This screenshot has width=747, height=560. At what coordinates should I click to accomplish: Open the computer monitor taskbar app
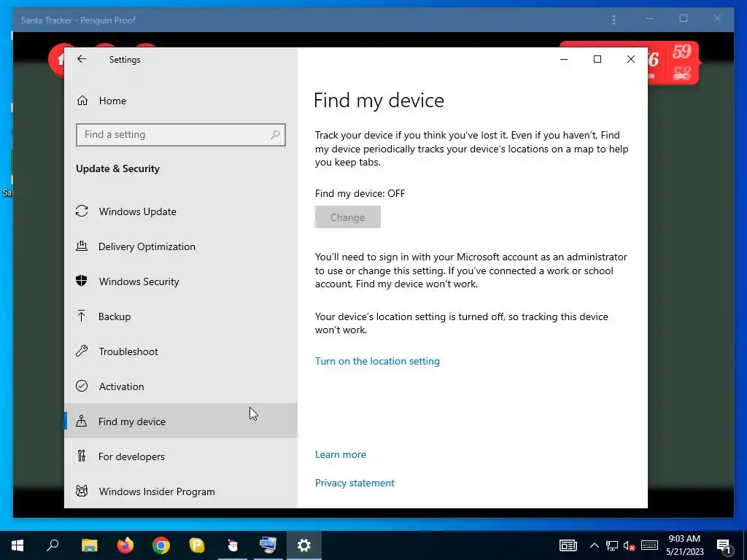268,545
